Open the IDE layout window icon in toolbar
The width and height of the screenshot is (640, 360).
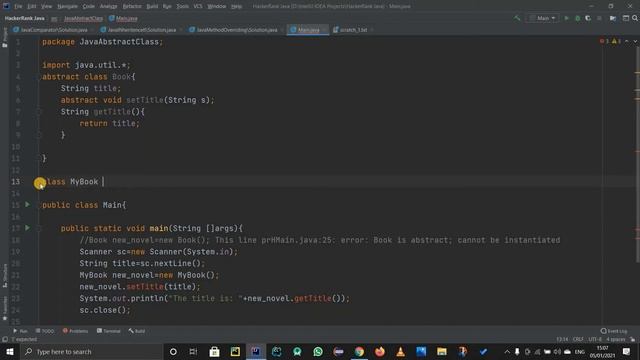coord(625,18)
